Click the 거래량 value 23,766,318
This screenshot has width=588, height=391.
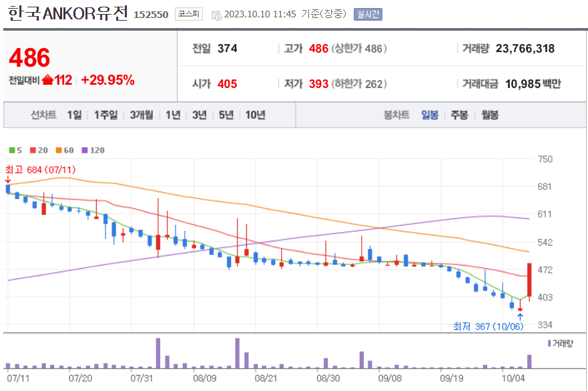pos(525,48)
